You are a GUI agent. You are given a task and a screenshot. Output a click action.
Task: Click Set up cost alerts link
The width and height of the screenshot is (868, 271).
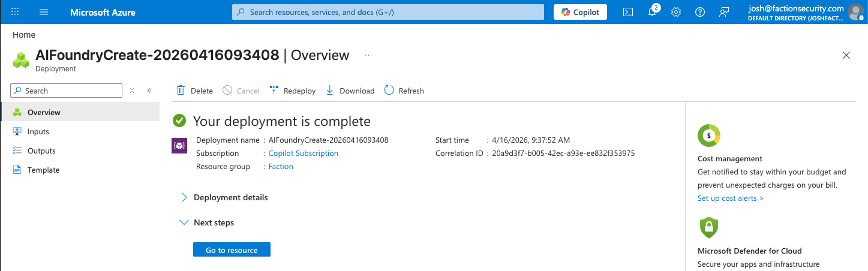tap(730, 198)
